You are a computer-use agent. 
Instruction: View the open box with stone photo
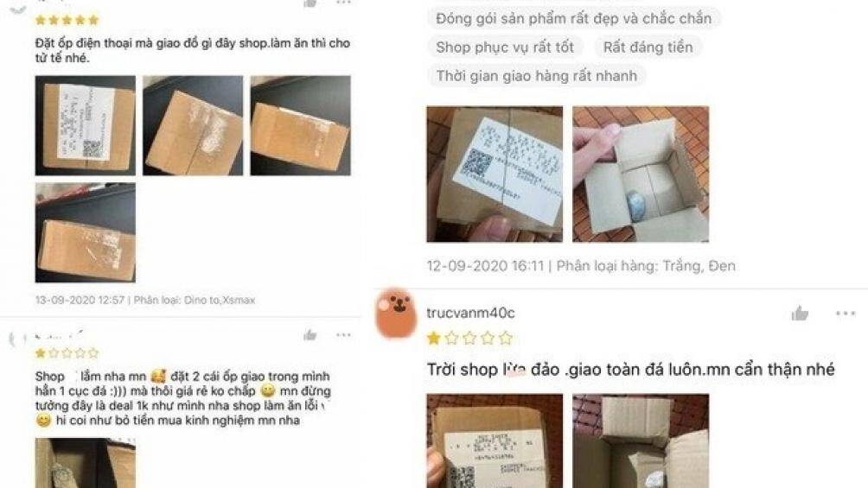[x=641, y=174]
